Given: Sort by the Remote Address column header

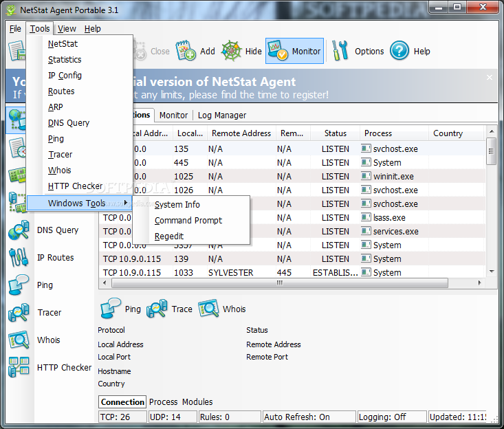Looking at the screenshot, I should [241, 133].
